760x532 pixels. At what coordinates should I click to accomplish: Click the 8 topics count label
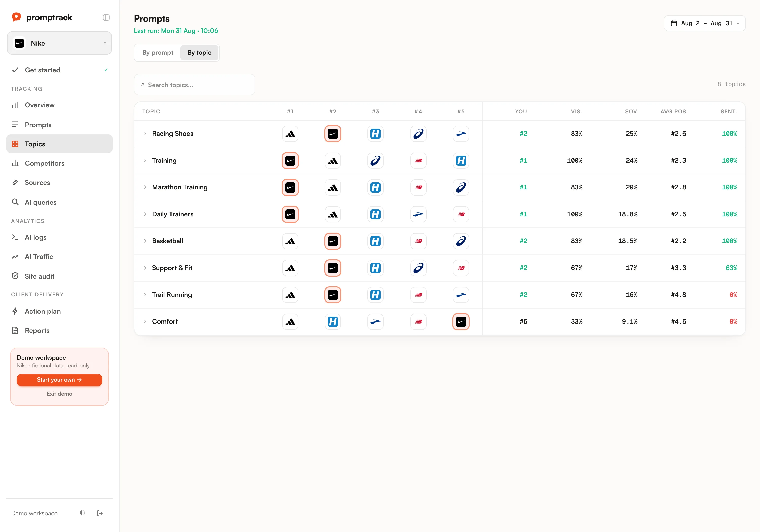pos(731,84)
